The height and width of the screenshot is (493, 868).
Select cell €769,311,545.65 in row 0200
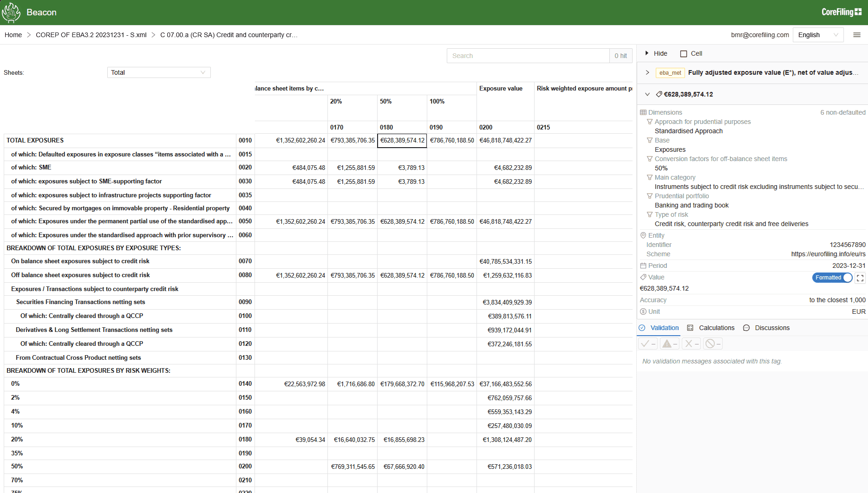(x=352, y=467)
